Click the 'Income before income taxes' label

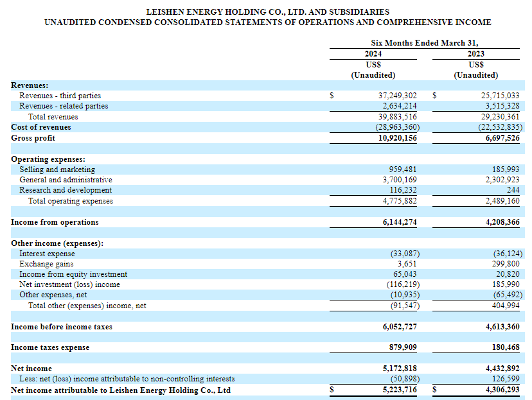click(62, 327)
